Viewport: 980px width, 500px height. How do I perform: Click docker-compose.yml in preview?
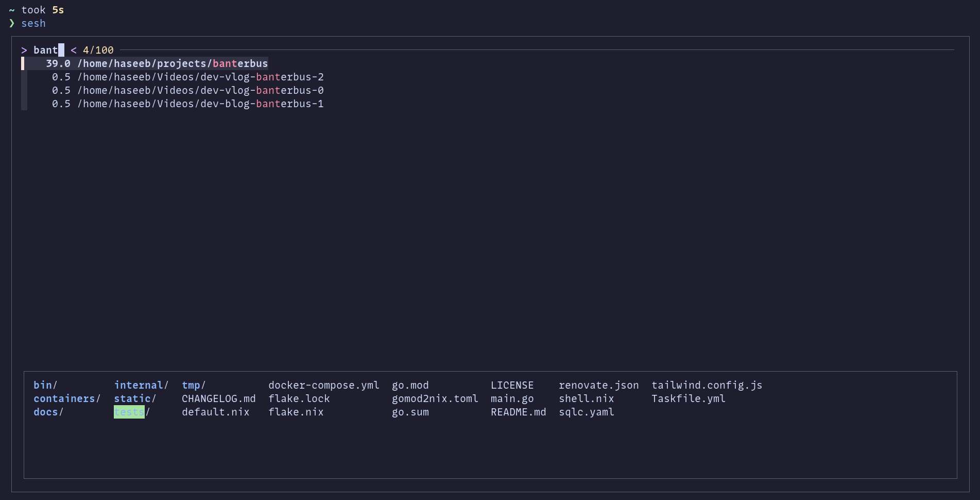(x=324, y=385)
